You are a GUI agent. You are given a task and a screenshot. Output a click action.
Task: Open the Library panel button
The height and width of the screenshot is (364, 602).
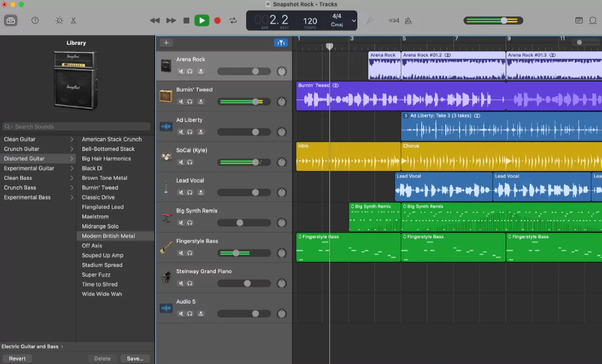pos(11,20)
